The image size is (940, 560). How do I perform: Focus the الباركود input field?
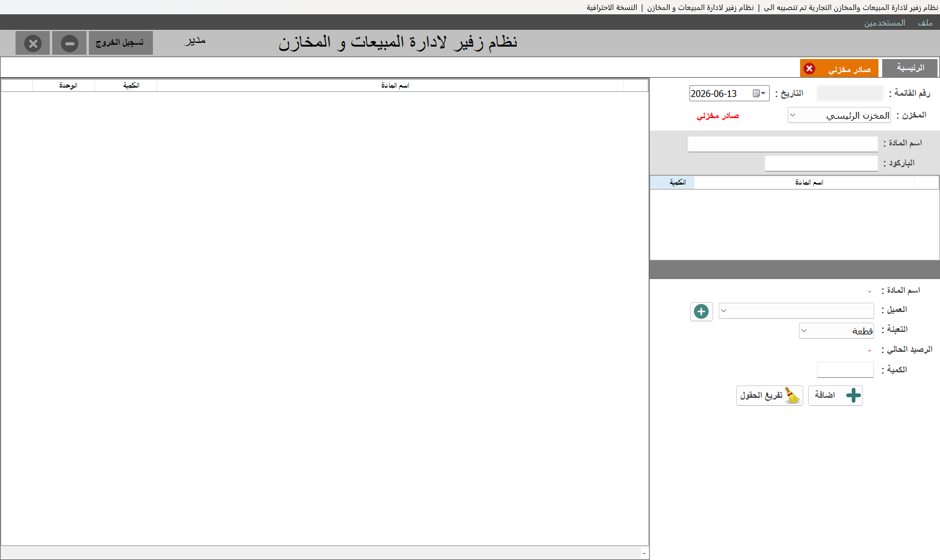[x=821, y=163]
